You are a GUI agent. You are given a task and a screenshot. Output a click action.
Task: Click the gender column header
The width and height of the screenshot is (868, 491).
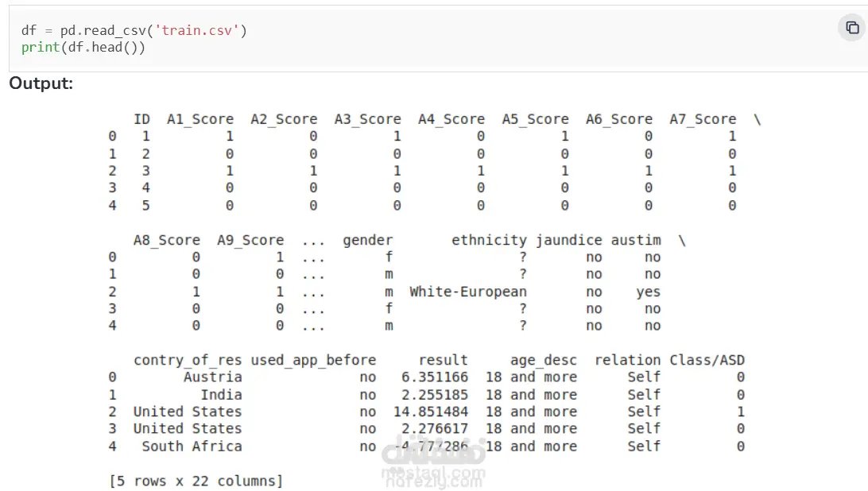click(x=367, y=240)
